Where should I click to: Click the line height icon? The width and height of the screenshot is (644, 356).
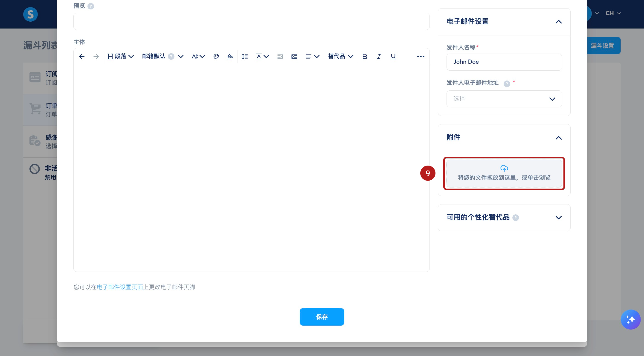245,57
